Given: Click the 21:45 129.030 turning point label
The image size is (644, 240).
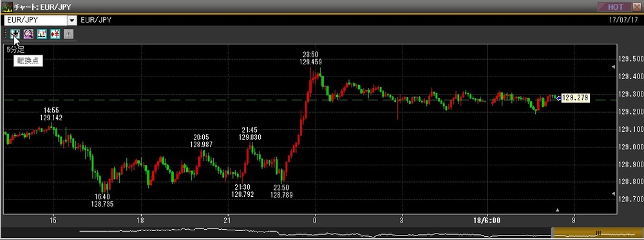Looking at the screenshot, I should point(250,134).
